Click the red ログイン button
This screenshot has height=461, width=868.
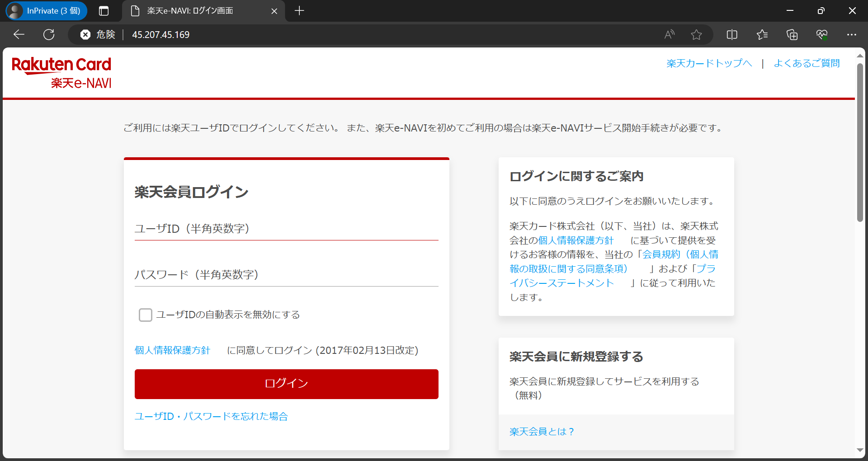coord(287,384)
